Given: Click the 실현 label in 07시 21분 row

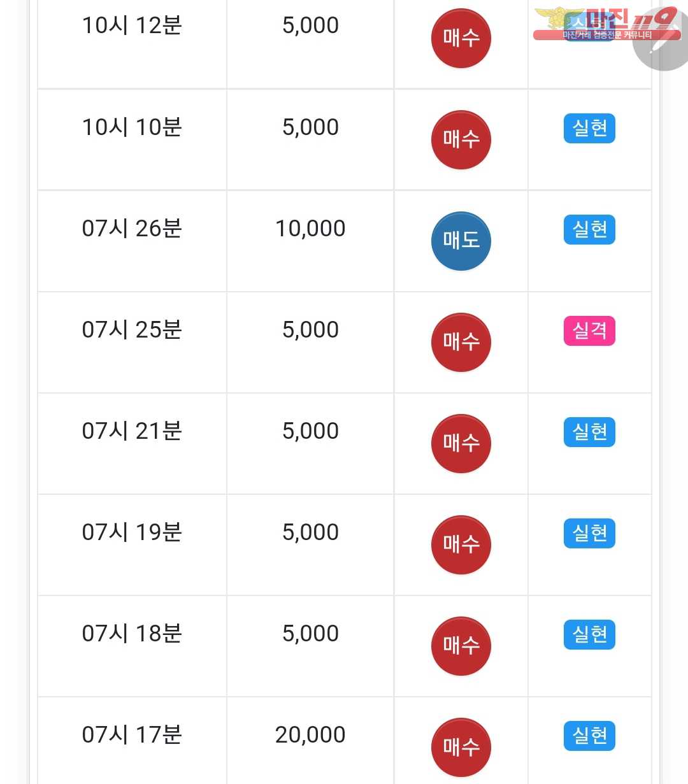Looking at the screenshot, I should click(x=589, y=432).
